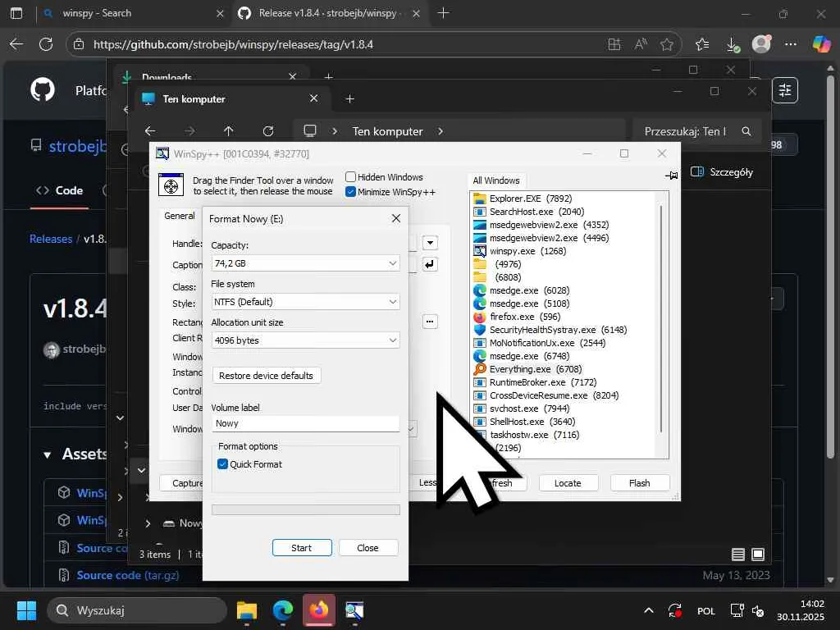Click the Releases breadcrumb link

pyautogui.click(x=51, y=239)
